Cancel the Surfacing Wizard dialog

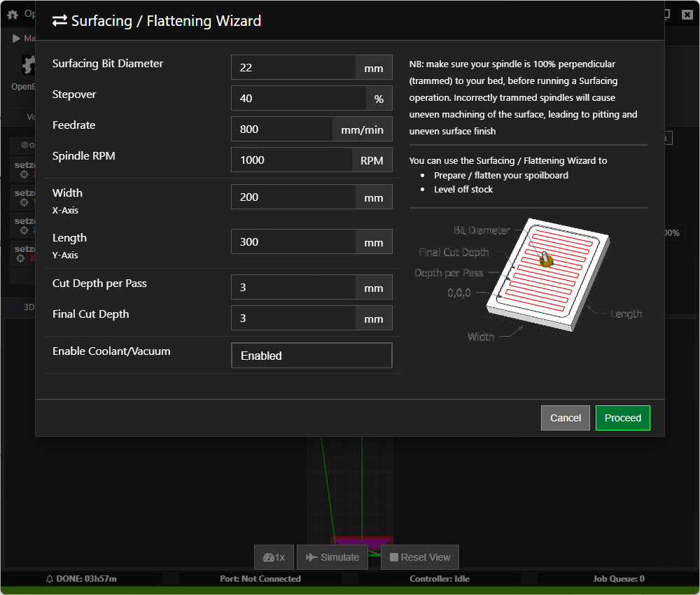coord(565,418)
